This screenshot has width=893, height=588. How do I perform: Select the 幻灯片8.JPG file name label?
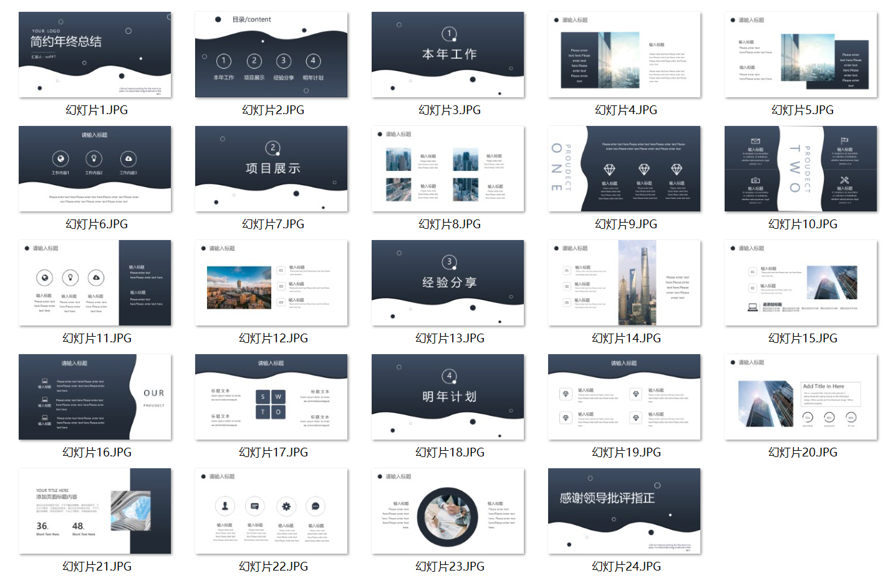click(450, 224)
